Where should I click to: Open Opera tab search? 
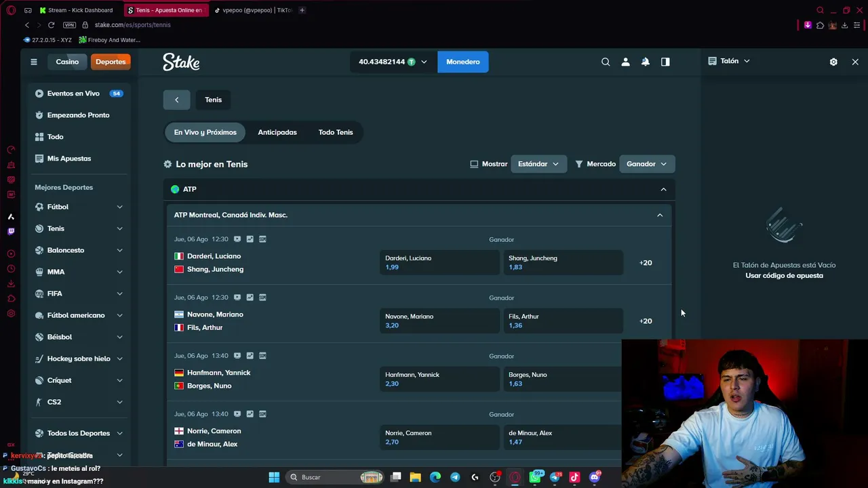point(820,10)
